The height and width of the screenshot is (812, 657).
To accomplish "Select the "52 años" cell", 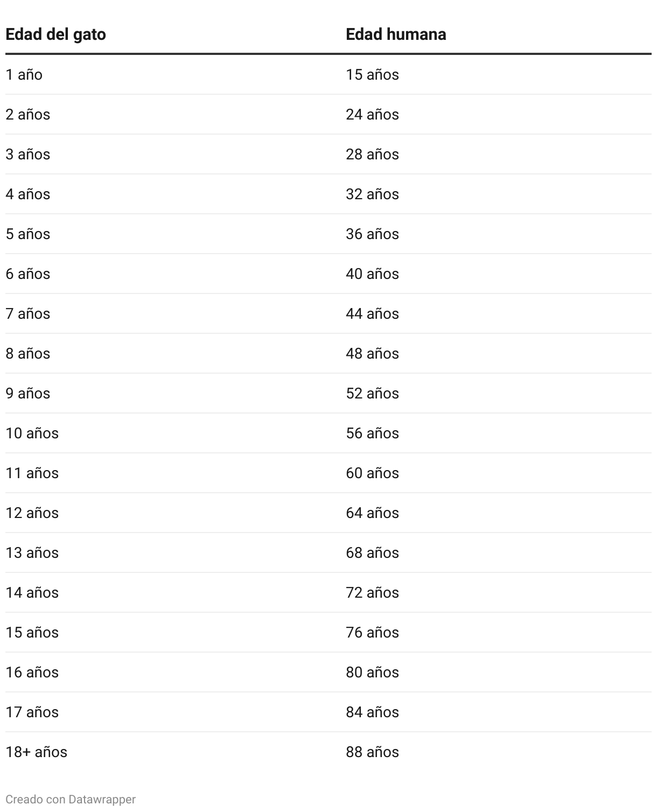I will 372,394.
